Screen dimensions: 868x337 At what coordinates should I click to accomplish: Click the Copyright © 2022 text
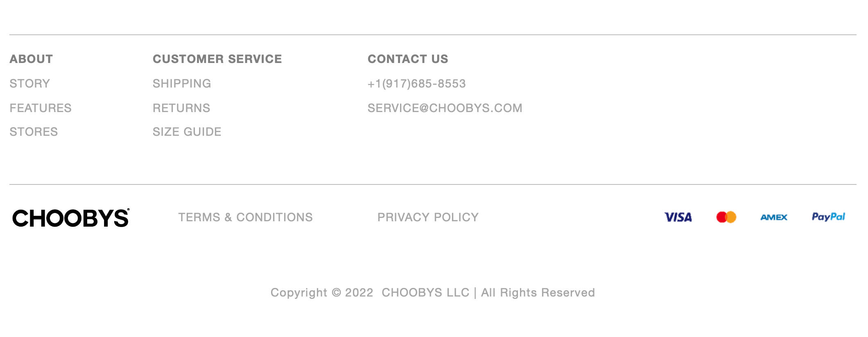(x=322, y=292)
